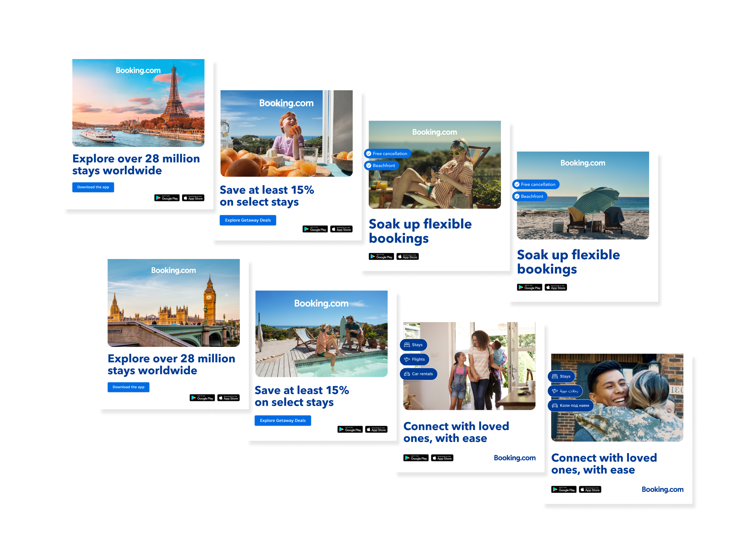Click Booking.com logo below family ad headline
The image size is (756, 555).
(515, 458)
